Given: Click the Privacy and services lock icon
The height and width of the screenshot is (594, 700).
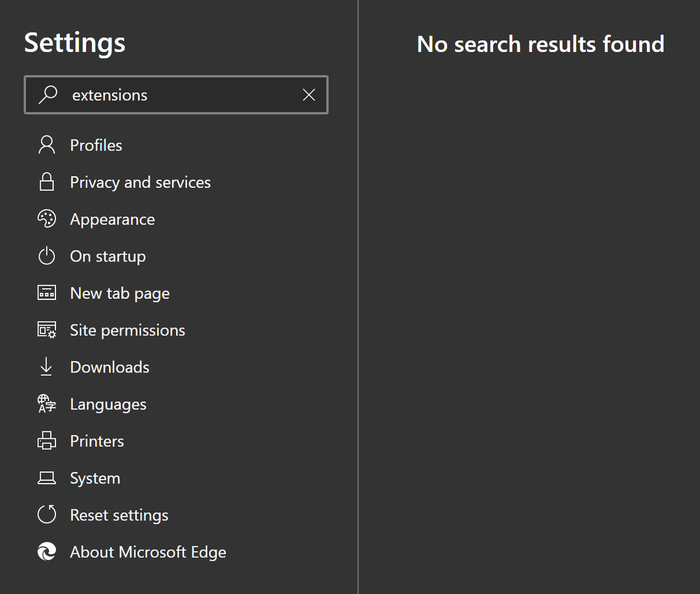Looking at the screenshot, I should tap(47, 181).
